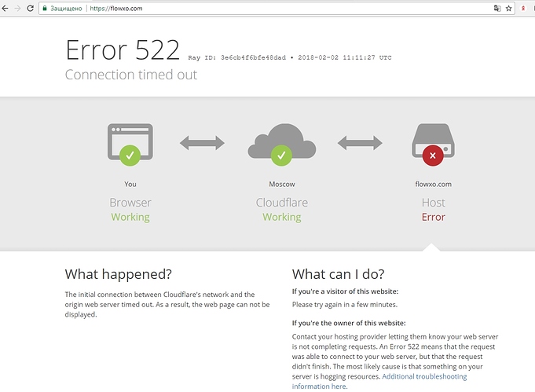Click the arrow between browser and cloud
Screen dimensions: 535x392
203,143
